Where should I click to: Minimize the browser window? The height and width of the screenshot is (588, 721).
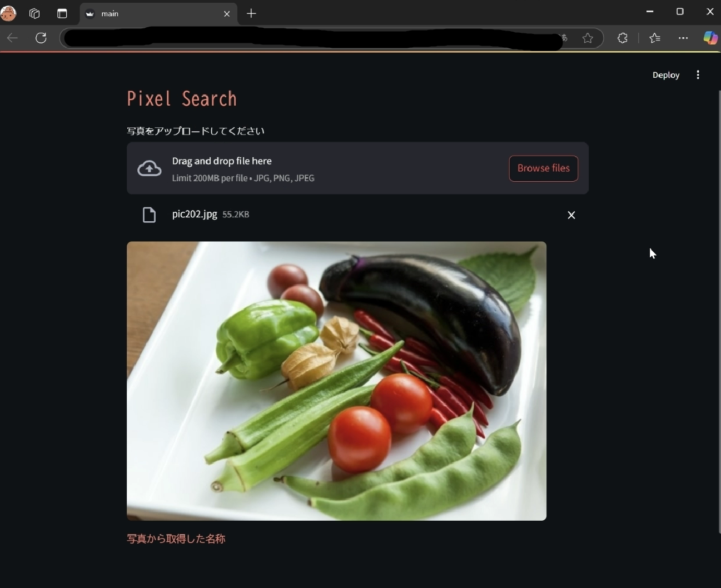pyautogui.click(x=649, y=12)
